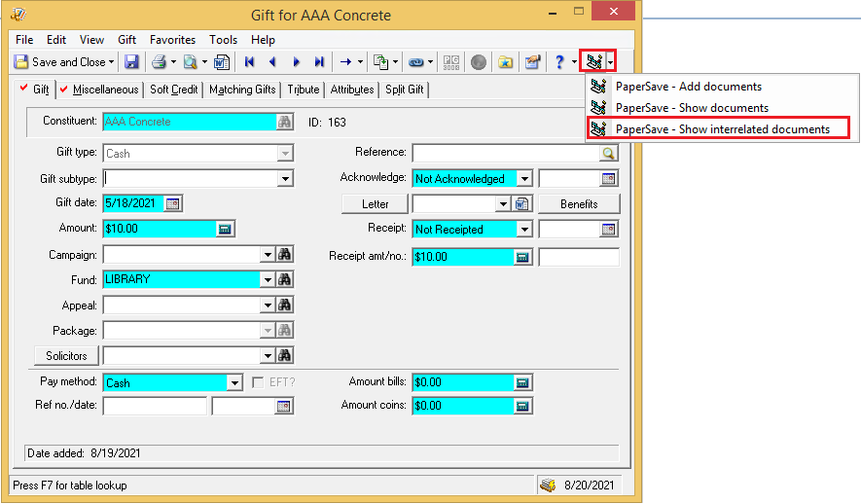Search Fund using binoculars icon
The image size is (861, 504).
tap(285, 280)
